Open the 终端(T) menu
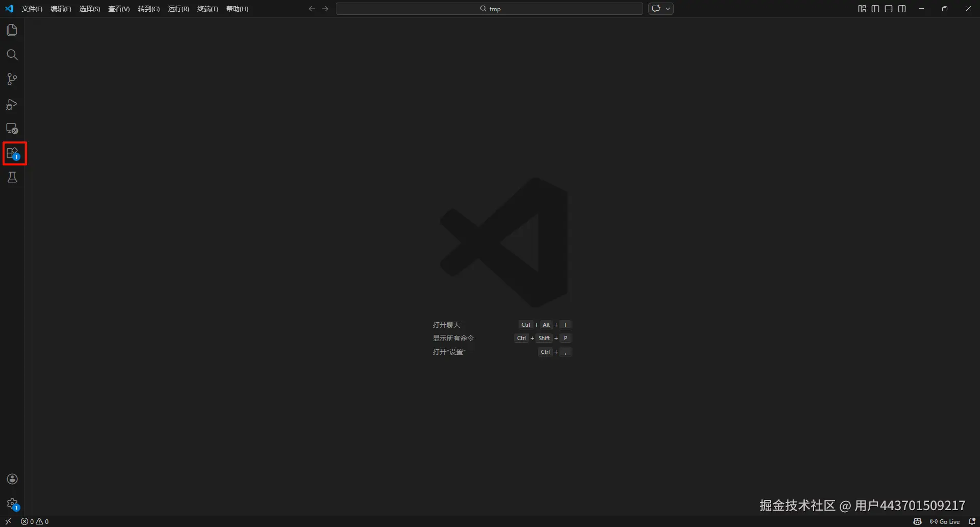The height and width of the screenshot is (527, 980). 208,9
